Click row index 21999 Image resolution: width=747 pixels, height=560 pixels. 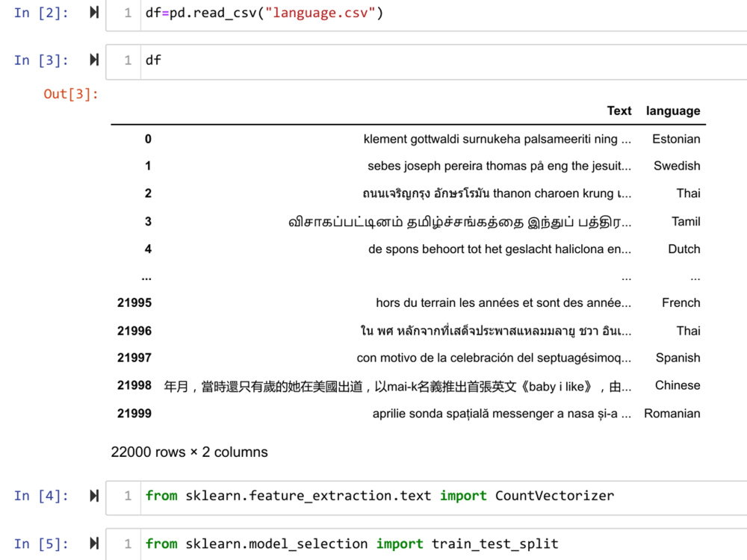point(134,414)
